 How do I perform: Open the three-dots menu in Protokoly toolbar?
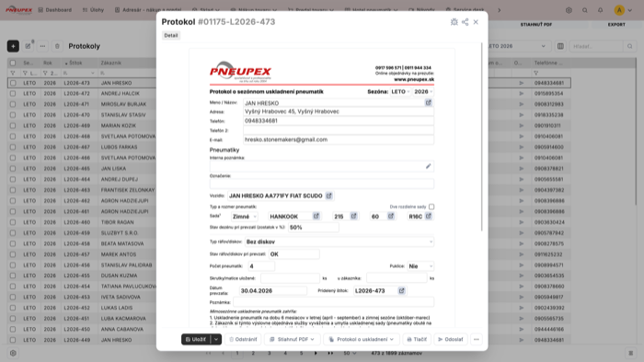[42, 46]
